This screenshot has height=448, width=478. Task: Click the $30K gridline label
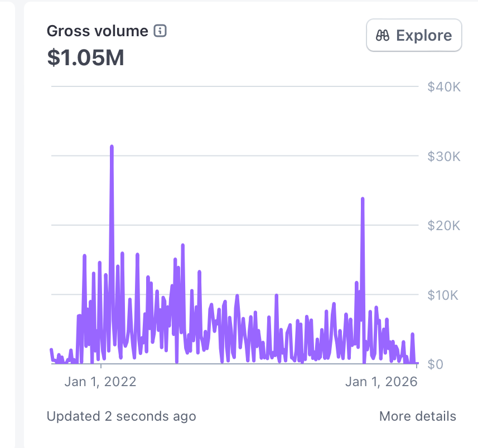[444, 156]
